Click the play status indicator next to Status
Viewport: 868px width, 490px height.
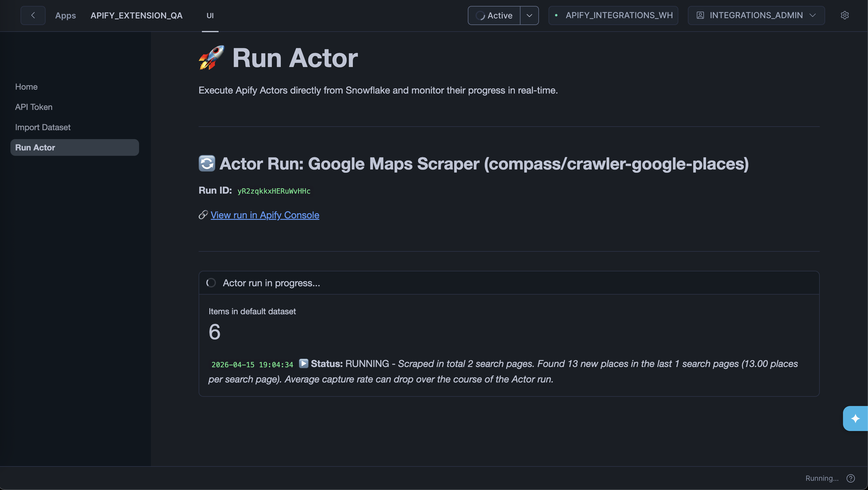click(x=303, y=364)
